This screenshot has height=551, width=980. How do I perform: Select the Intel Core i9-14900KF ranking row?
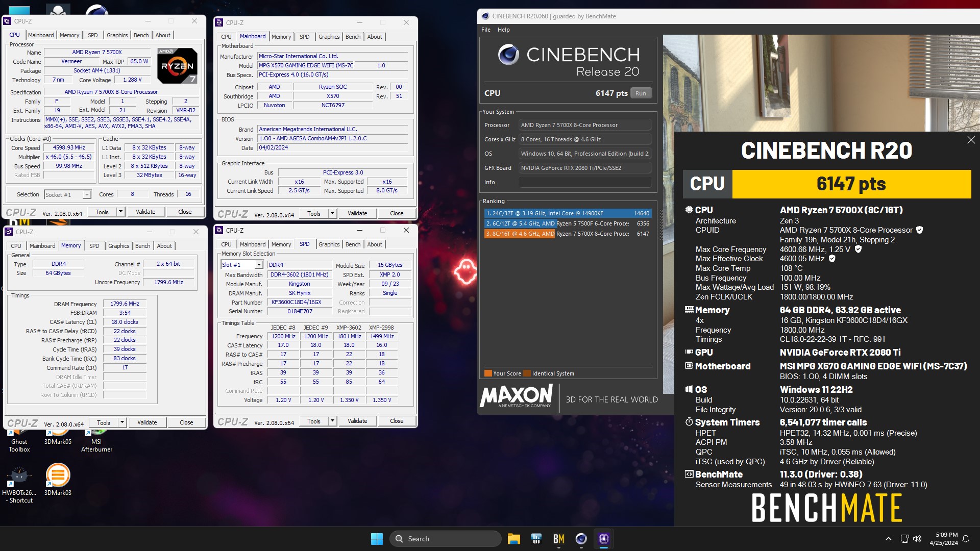point(568,213)
